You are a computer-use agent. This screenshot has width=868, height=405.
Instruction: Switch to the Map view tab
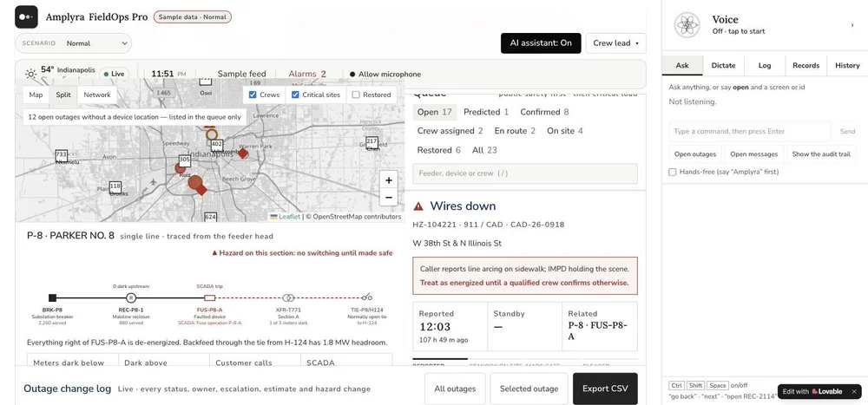[x=36, y=95]
